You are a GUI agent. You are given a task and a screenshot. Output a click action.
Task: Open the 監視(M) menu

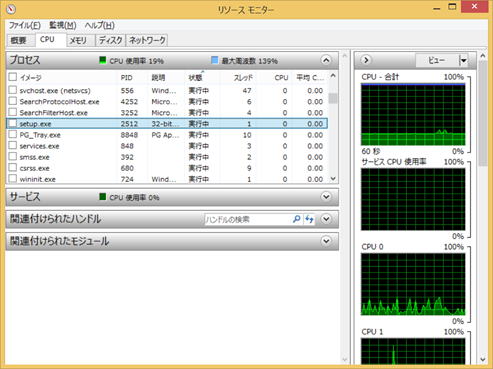point(63,25)
